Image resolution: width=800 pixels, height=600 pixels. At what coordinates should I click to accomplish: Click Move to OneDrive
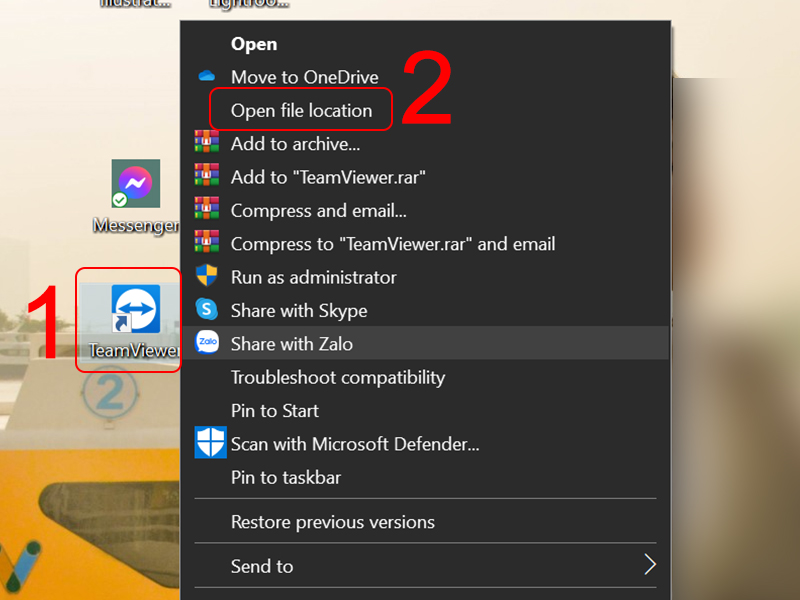coord(303,76)
